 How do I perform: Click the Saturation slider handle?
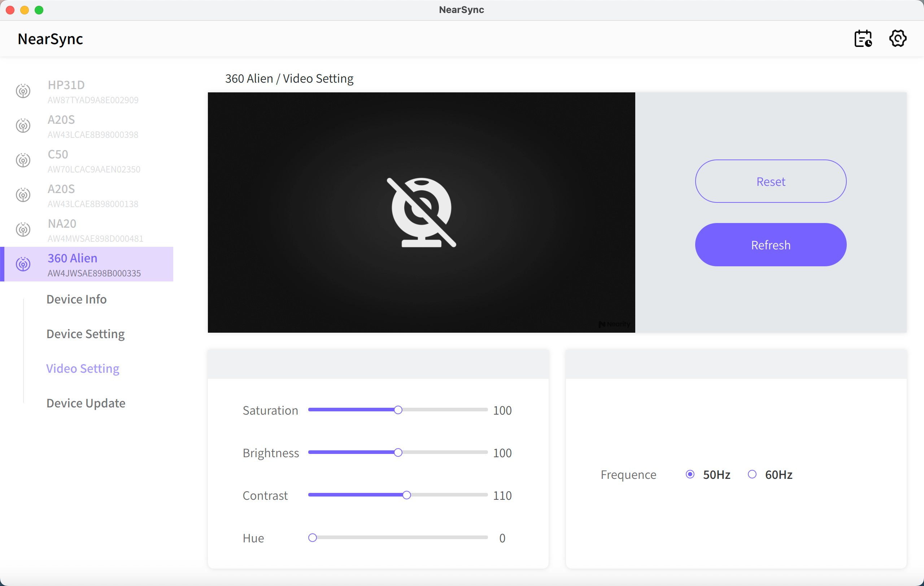[398, 410]
